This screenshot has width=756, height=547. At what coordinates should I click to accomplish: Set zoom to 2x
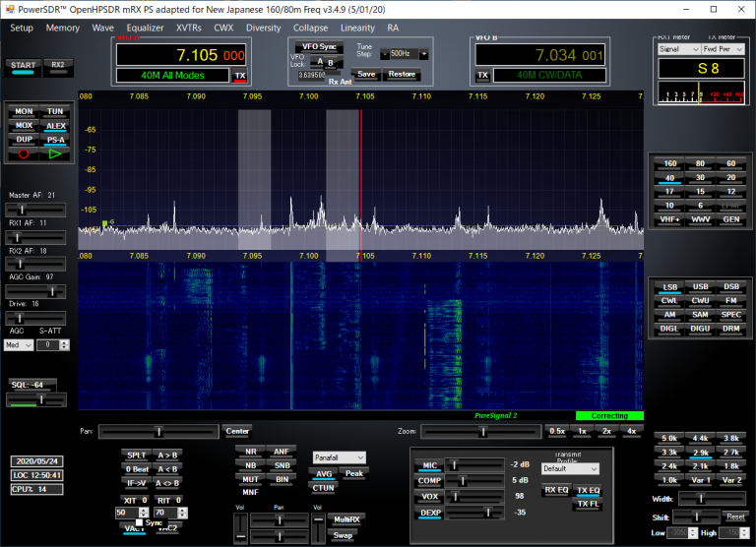[606, 431]
